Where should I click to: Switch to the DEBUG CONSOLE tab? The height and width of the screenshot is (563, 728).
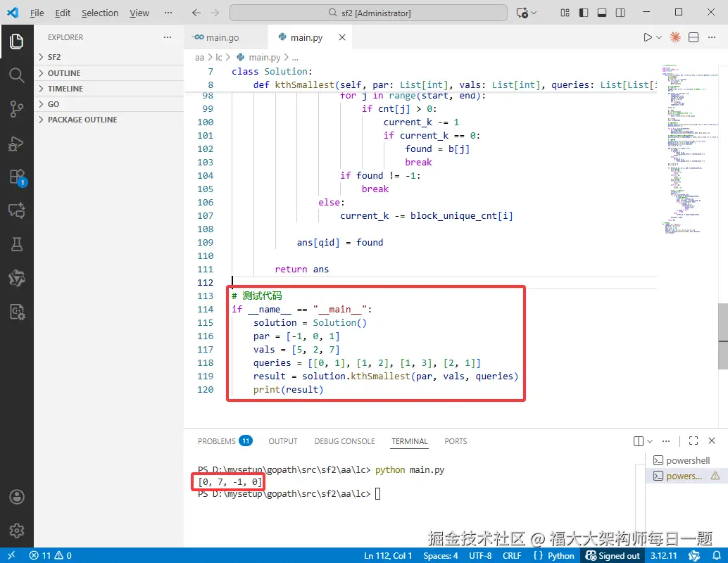pos(344,441)
